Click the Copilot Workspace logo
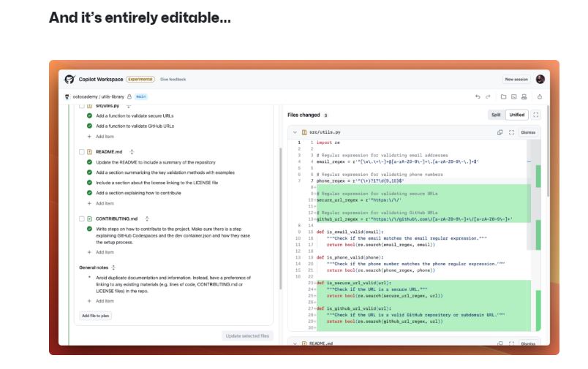Image resolution: width=588 pixels, height=369 pixels. pos(70,79)
